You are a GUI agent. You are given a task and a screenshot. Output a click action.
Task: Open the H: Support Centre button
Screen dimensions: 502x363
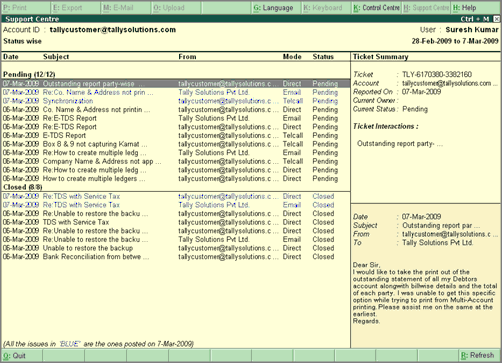(426, 8)
